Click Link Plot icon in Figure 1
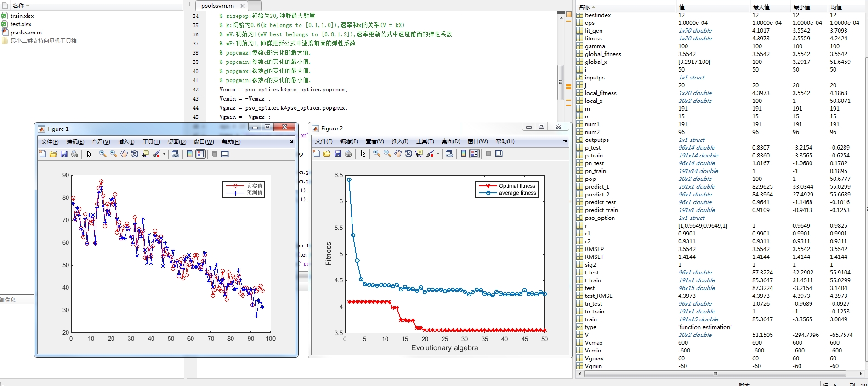The width and height of the screenshot is (868, 386). pos(176,154)
